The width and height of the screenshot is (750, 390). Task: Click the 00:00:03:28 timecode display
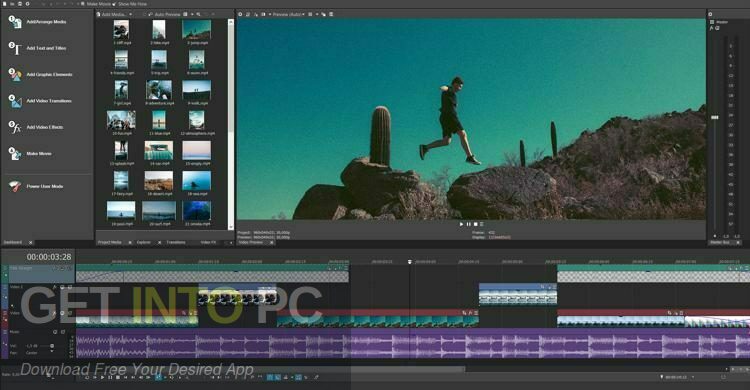pyautogui.click(x=49, y=257)
